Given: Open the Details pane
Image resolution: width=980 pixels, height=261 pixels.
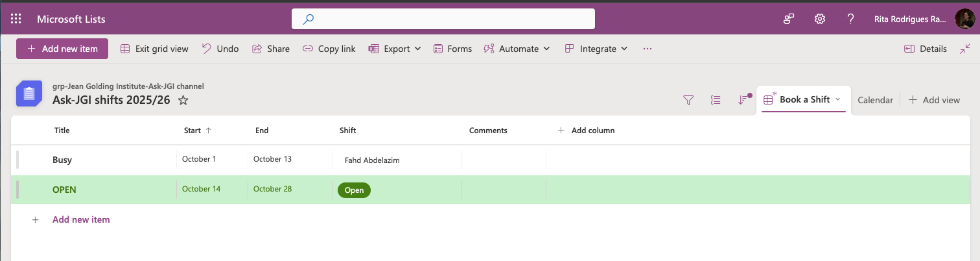Looking at the screenshot, I should coord(926,49).
